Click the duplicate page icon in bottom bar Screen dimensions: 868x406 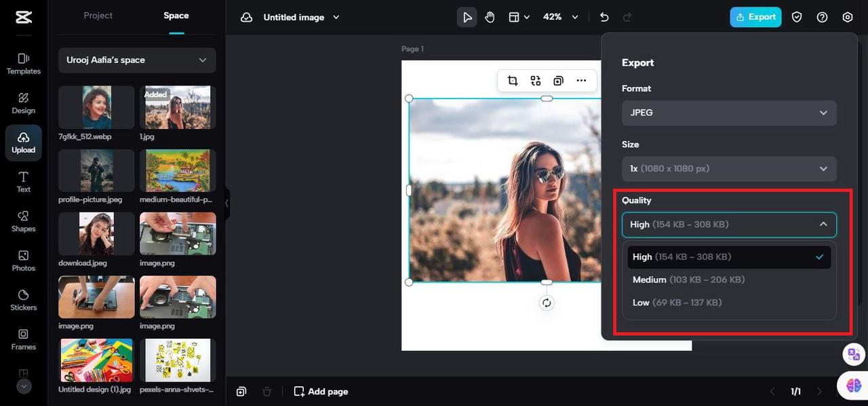click(x=241, y=392)
